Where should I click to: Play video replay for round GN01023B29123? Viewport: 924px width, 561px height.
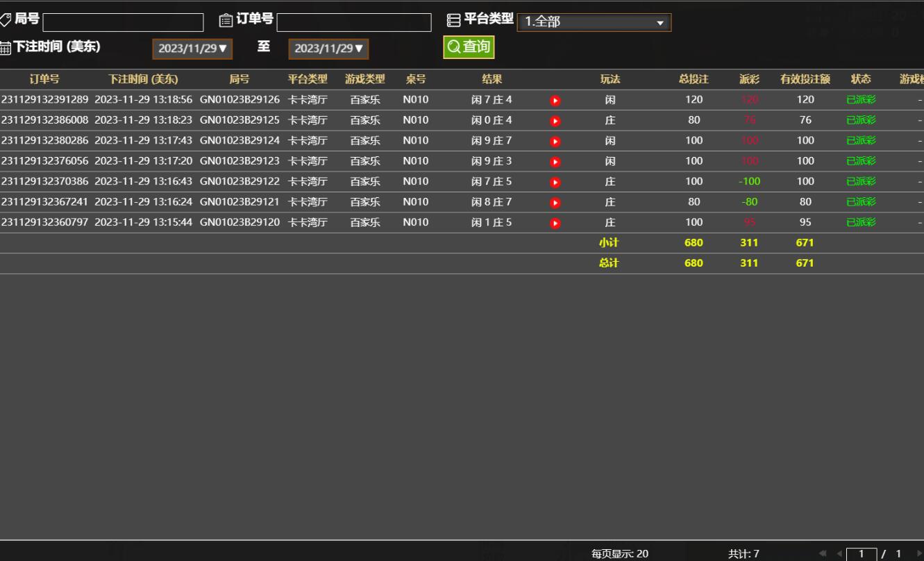[555, 162]
